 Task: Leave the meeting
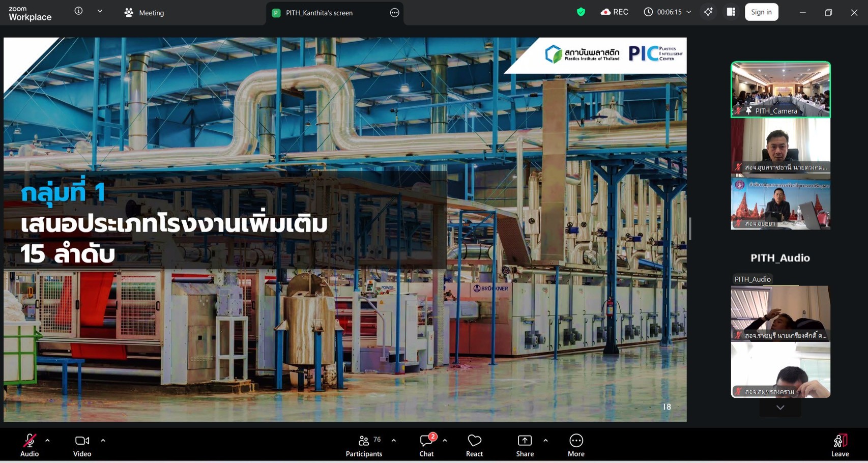[840, 445]
